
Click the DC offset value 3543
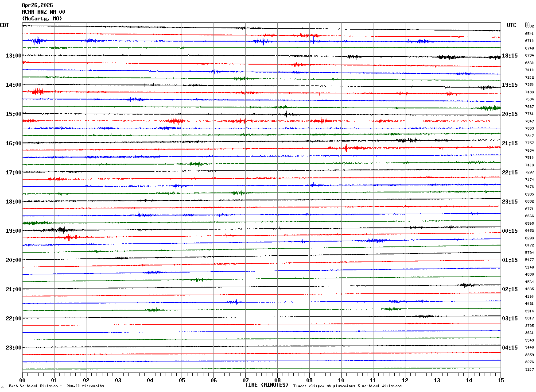[x=529, y=340]
